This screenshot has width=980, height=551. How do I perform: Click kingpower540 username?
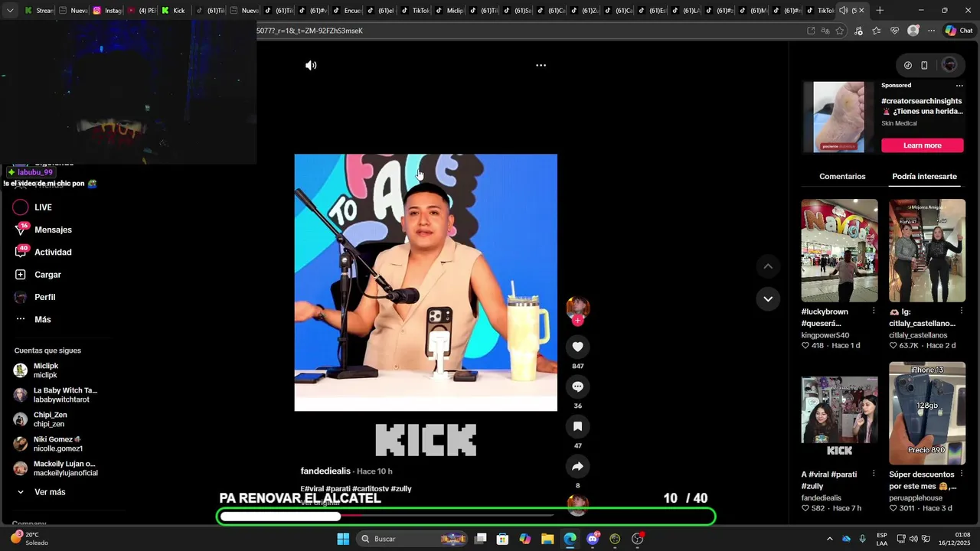(x=825, y=335)
